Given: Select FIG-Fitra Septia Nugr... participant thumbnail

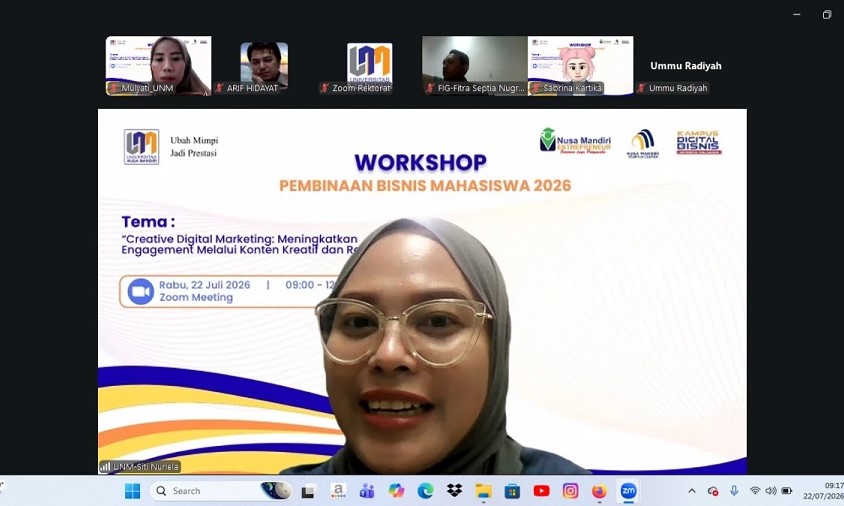Looking at the screenshot, I should click(x=475, y=66).
